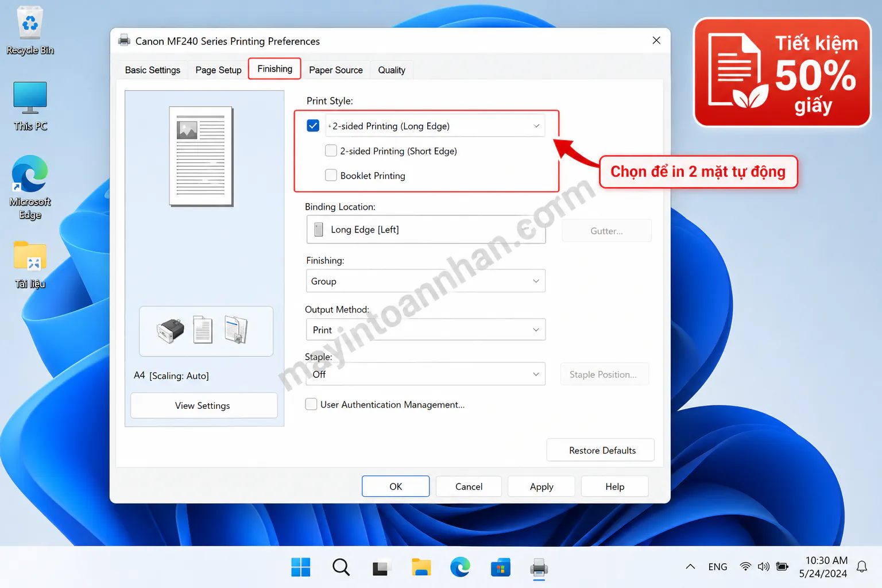Close the Printing Preferences dialog

point(656,40)
